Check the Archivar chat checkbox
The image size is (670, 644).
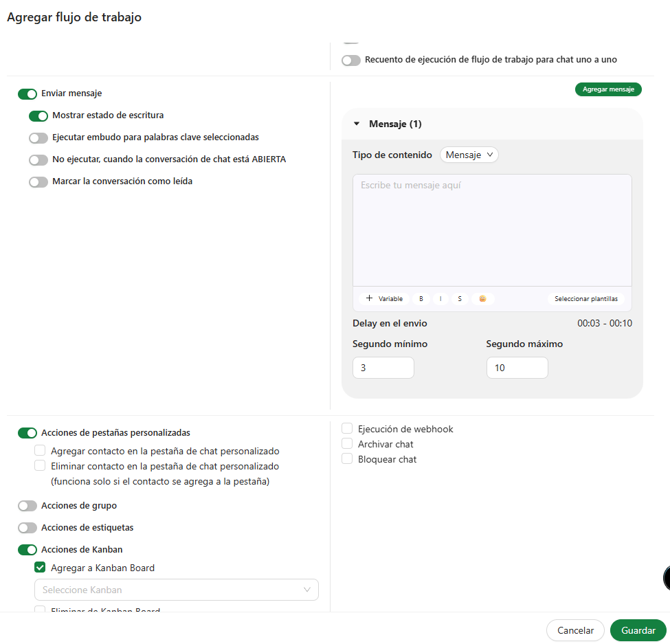point(347,444)
